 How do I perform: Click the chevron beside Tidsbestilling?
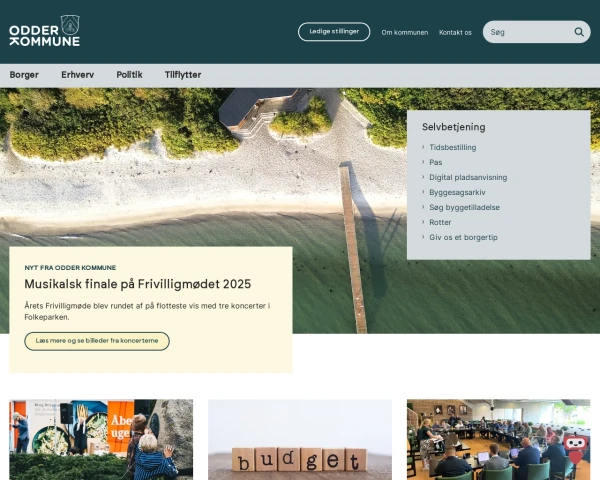[423, 147]
